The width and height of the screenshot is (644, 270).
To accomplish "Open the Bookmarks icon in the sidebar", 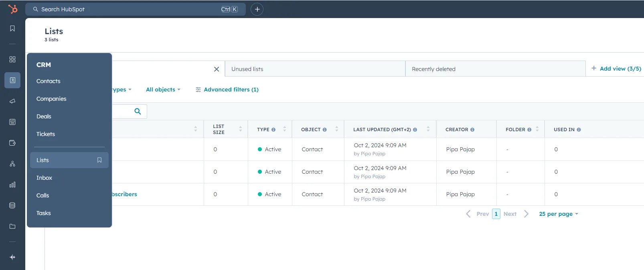I will click(12, 28).
